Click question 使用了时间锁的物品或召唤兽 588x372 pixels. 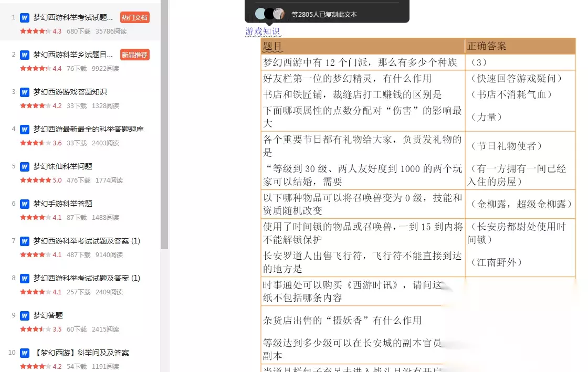click(x=363, y=233)
